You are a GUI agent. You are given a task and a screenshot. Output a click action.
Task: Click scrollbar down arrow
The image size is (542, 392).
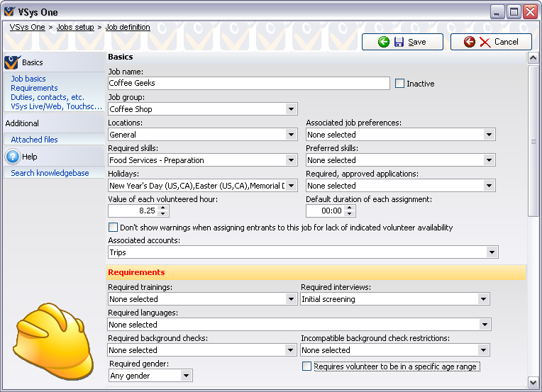pos(533,382)
